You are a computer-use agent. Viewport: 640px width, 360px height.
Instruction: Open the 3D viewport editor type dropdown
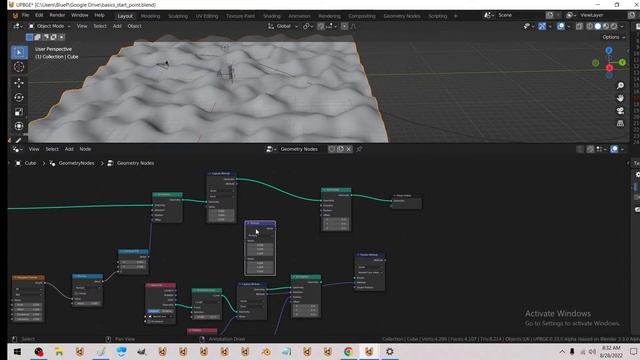(x=18, y=26)
